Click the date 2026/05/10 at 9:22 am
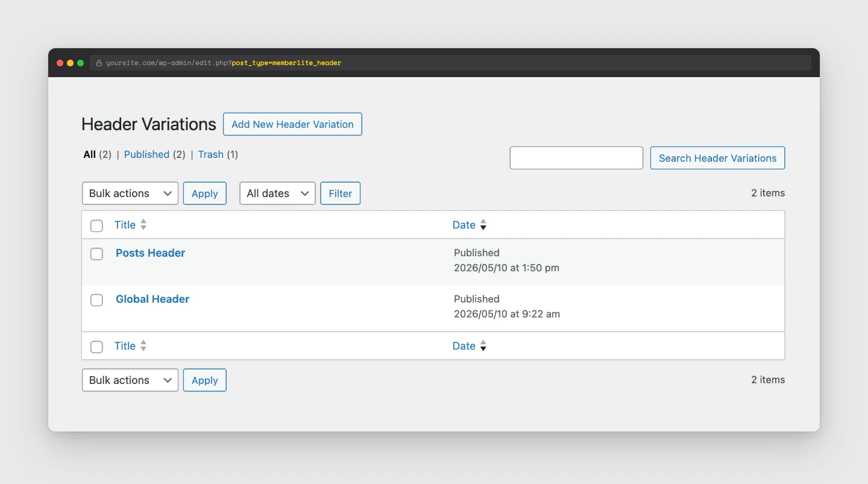This screenshot has width=868, height=484. [x=507, y=314]
